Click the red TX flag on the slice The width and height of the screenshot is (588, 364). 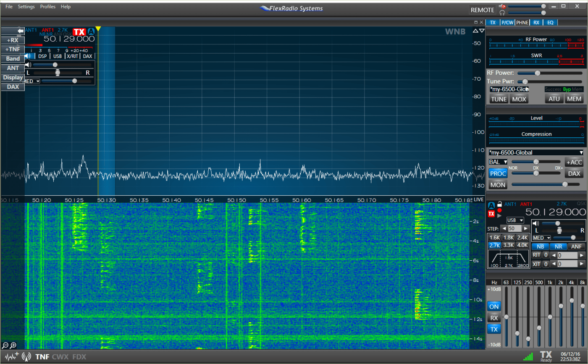[79, 32]
